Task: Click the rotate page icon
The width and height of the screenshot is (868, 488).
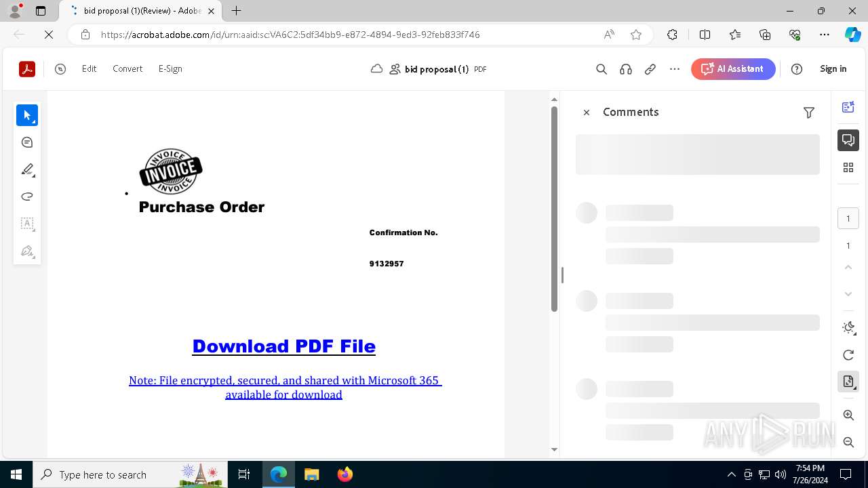Action: pyautogui.click(x=848, y=355)
